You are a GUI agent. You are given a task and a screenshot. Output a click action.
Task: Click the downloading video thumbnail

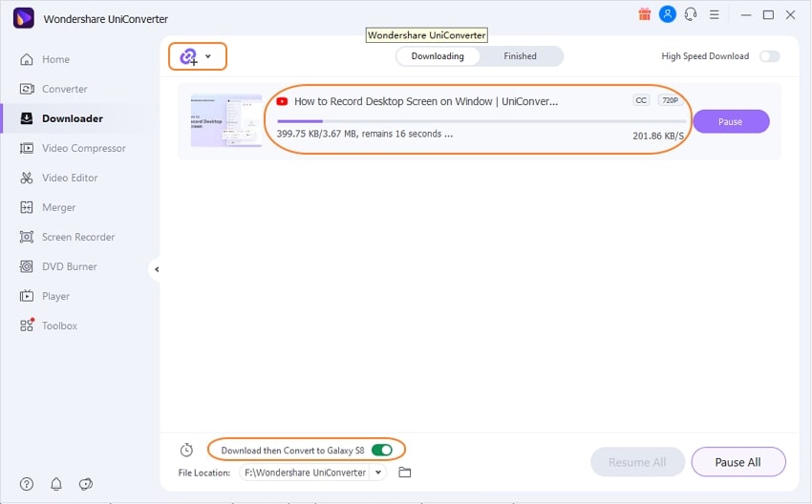[x=225, y=121]
